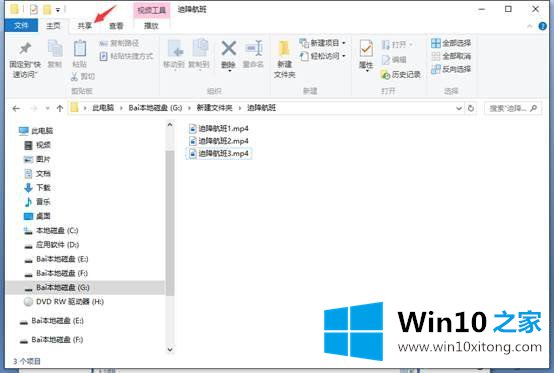Open the Videos (视频) folder in the sidebar
Viewport: 554px width, 373px height.
[x=37, y=145]
